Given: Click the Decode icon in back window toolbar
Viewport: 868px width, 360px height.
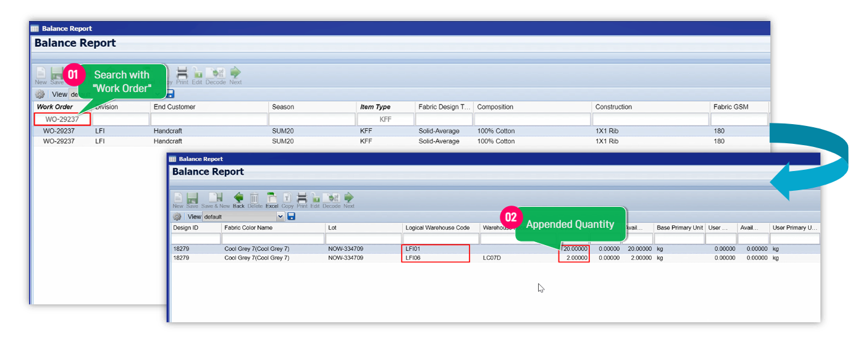Looking at the screenshot, I should tap(216, 74).
